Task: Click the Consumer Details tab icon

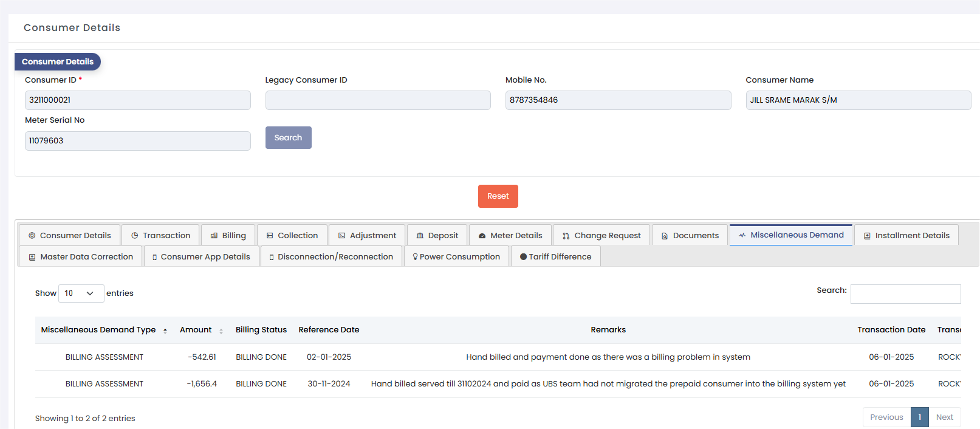Action: [32, 236]
